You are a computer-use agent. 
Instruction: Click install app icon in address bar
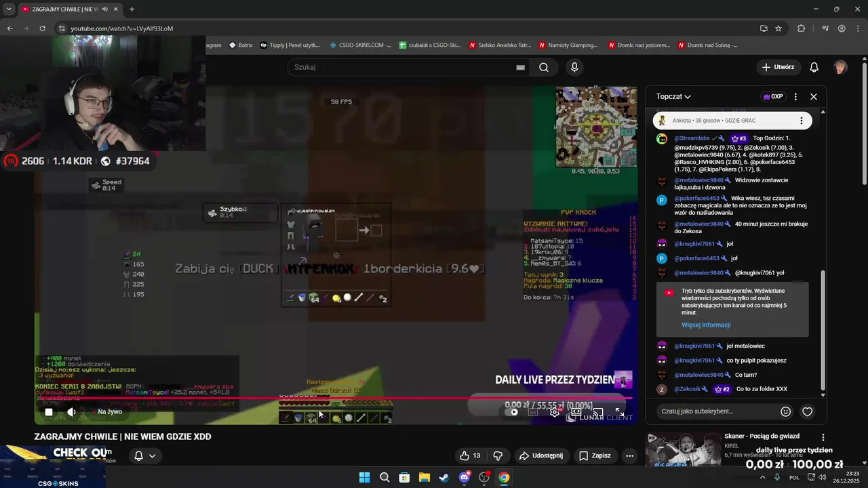coord(764,28)
